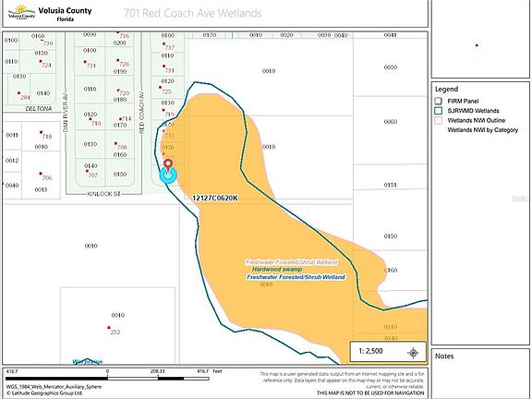Click address point '718' on the map
This screenshot has height=399, width=532.
47,137
